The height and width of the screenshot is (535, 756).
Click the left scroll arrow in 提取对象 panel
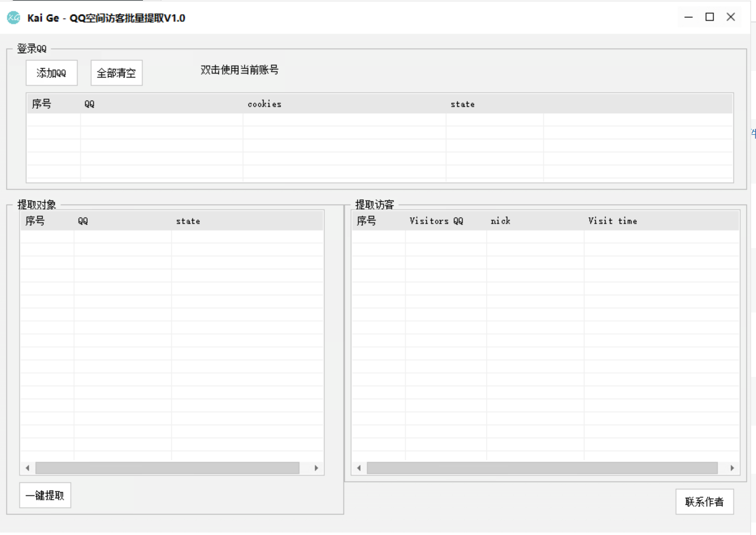click(x=27, y=468)
